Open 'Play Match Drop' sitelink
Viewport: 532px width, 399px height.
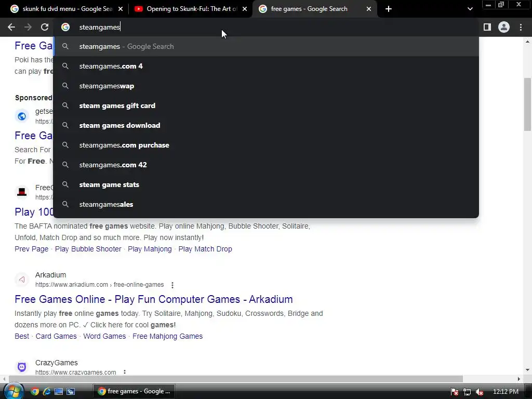205,249
